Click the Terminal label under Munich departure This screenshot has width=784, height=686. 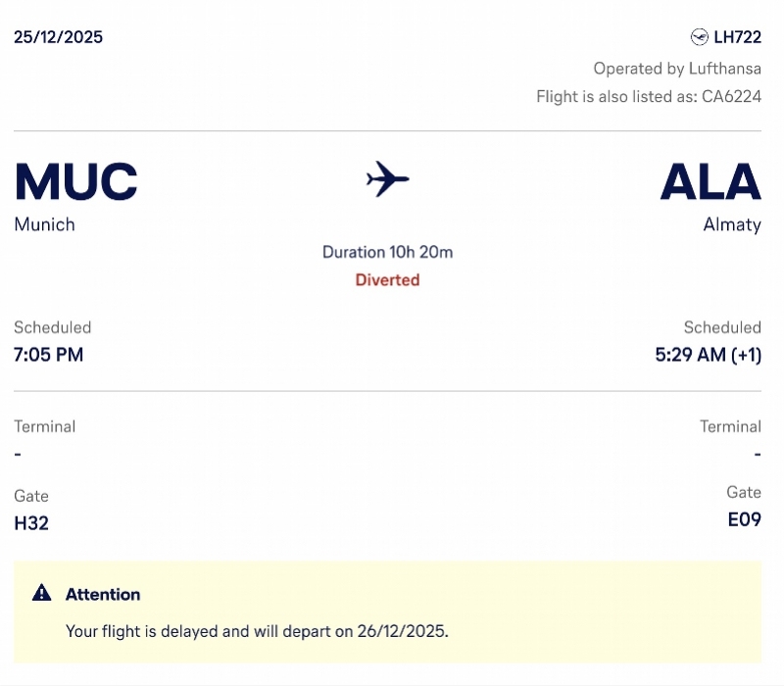point(45,426)
